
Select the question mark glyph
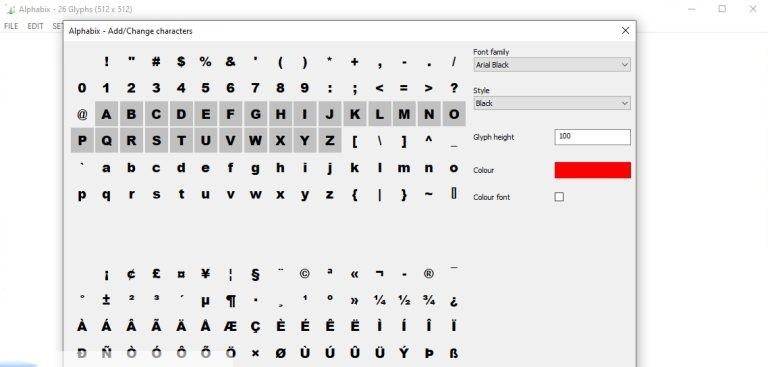click(x=454, y=88)
